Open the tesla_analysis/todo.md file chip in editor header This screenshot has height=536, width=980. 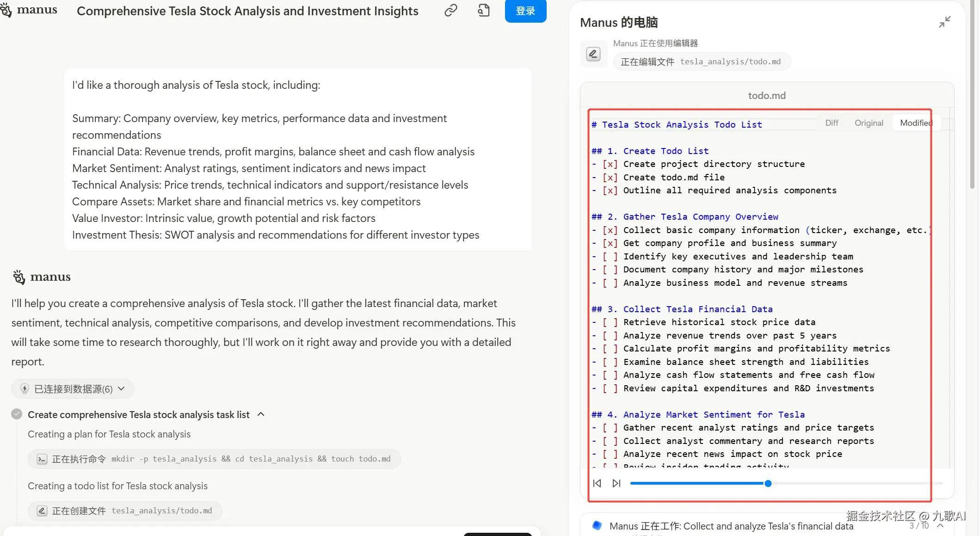click(x=701, y=62)
